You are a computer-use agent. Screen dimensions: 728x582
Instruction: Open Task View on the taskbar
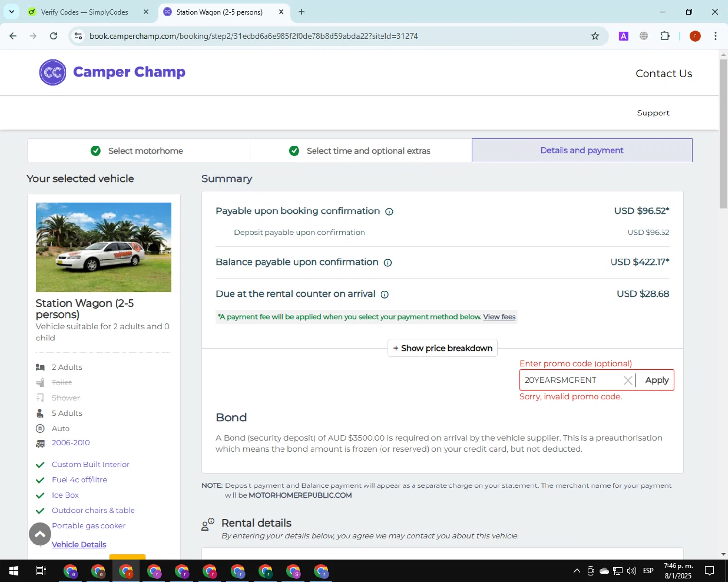pyautogui.click(x=41, y=571)
